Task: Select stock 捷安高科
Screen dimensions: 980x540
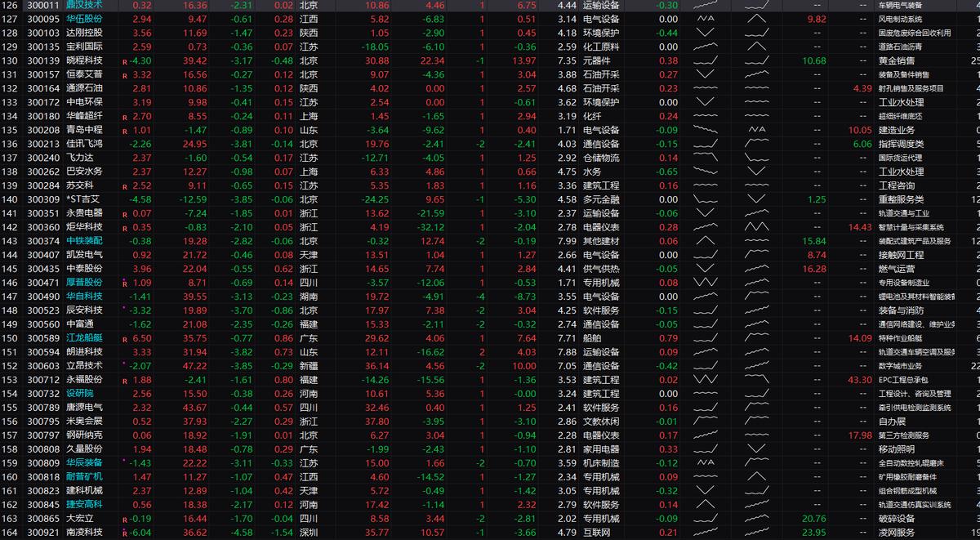Action: pos(84,505)
